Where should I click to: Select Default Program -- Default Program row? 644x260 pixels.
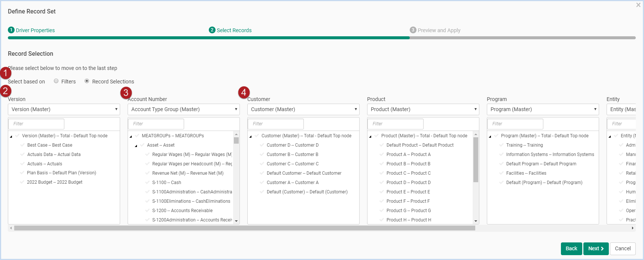click(x=541, y=163)
